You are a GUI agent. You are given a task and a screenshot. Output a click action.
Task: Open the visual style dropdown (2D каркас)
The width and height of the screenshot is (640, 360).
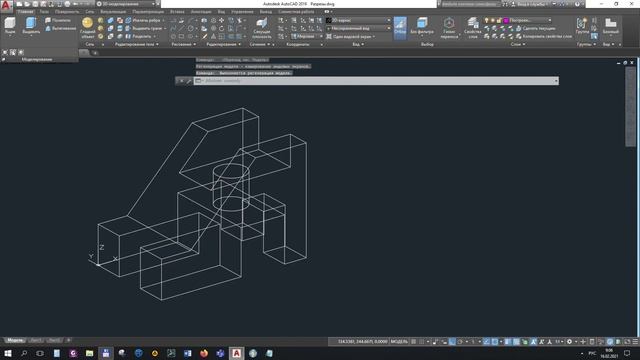coord(359,20)
